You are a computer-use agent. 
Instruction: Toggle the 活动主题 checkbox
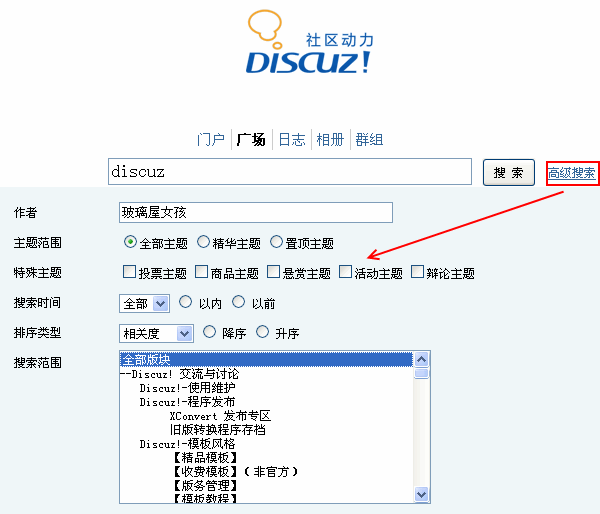click(x=345, y=272)
